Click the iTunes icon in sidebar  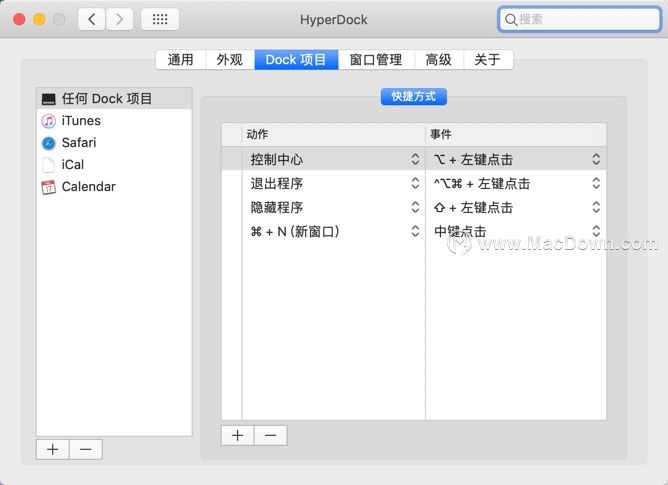coord(49,121)
